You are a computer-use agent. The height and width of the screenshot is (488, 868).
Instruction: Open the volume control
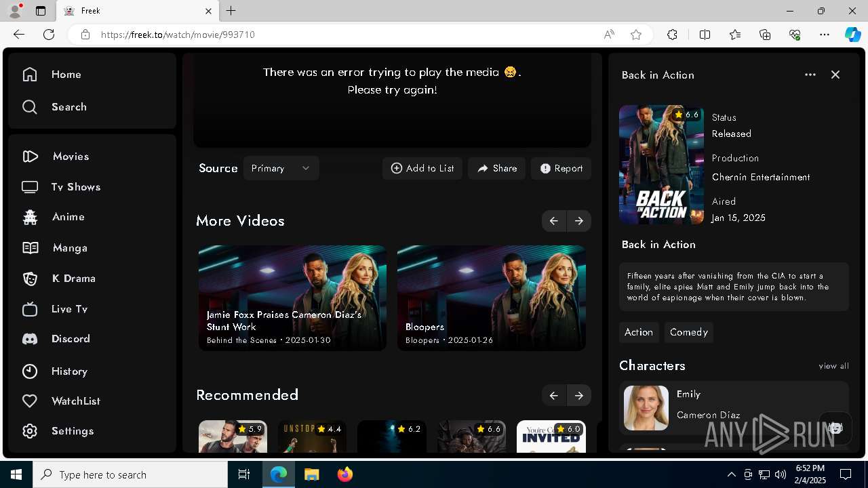781,474
